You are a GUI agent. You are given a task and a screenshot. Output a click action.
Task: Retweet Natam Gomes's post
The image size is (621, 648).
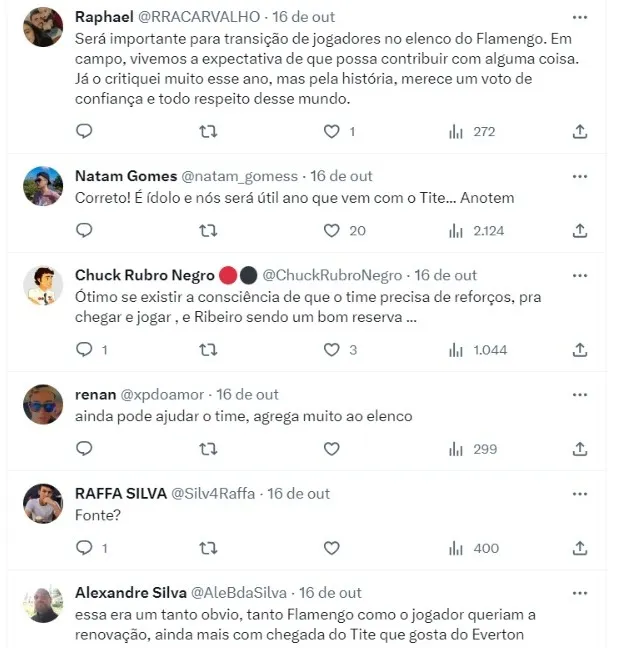pyautogui.click(x=208, y=230)
